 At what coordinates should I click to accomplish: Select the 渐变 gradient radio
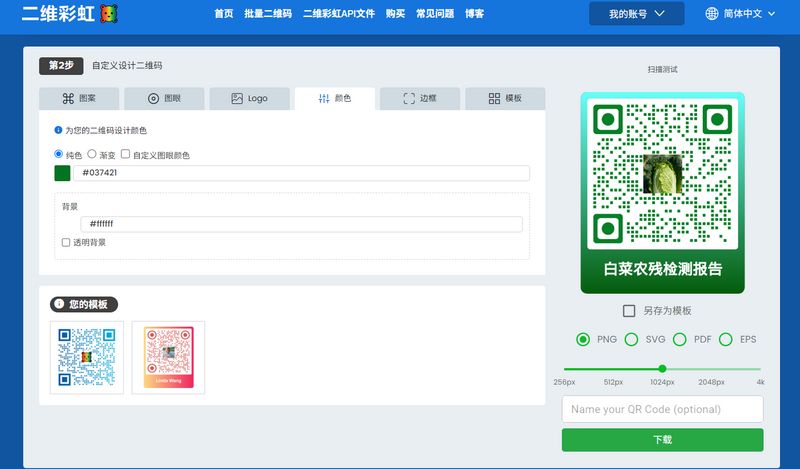pyautogui.click(x=92, y=154)
